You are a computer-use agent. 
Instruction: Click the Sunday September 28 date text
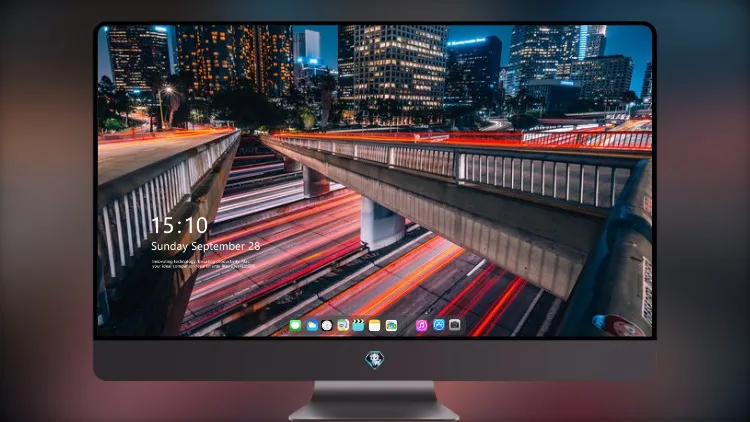click(206, 246)
